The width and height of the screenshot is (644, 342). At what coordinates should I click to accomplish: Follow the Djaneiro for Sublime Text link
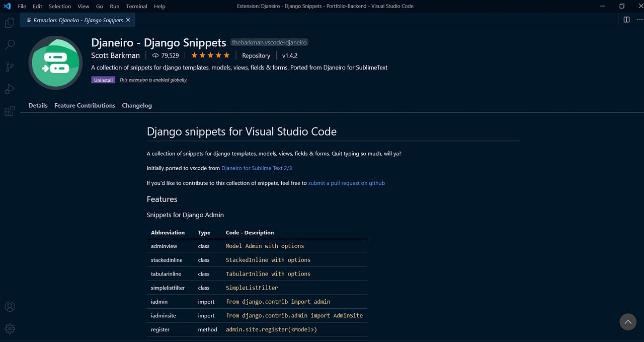[257, 168]
